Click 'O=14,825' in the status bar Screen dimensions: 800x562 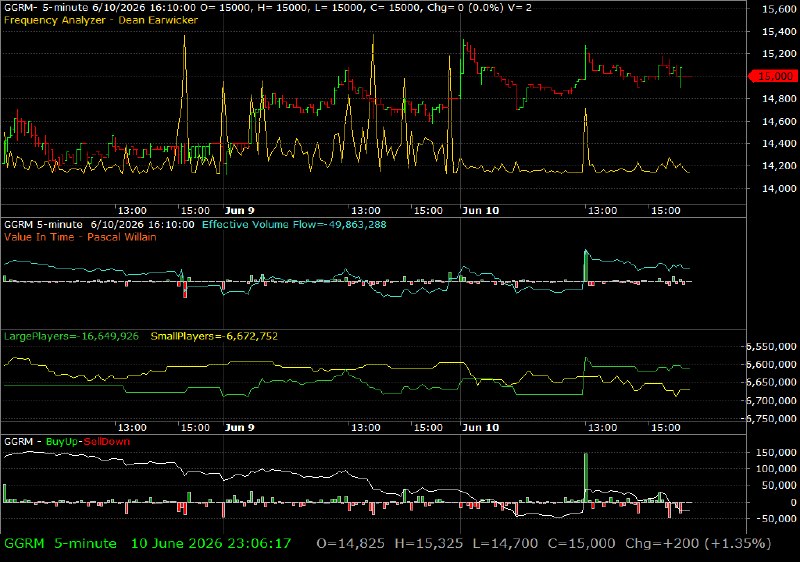click(x=351, y=544)
